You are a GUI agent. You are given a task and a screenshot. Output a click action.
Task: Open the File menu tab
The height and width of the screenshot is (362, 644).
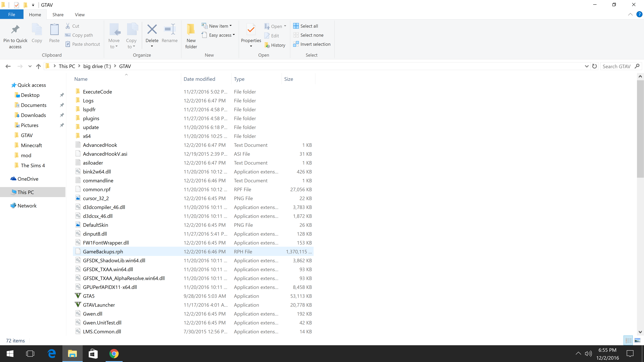point(12,14)
